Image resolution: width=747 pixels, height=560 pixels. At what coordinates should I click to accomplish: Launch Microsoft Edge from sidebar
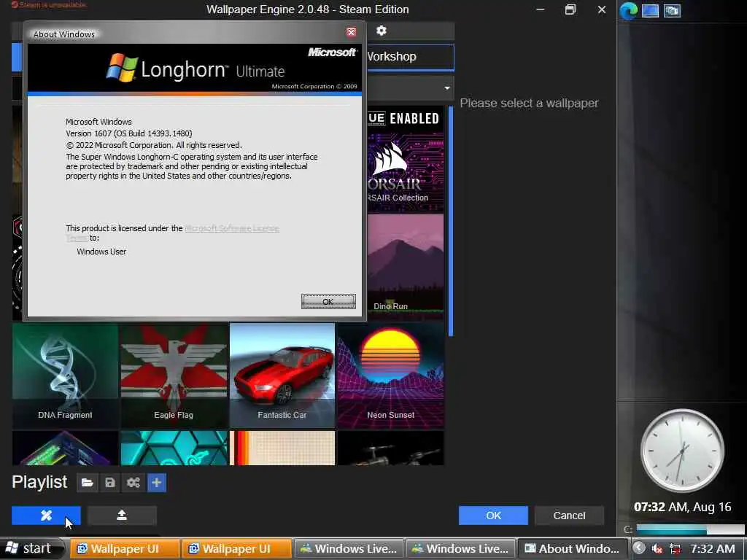(629, 10)
